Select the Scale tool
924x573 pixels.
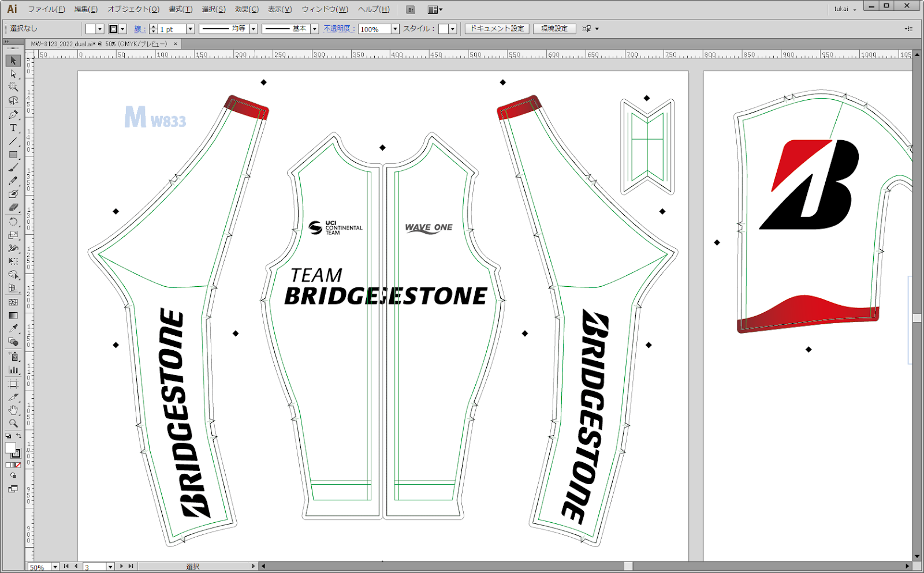point(13,235)
